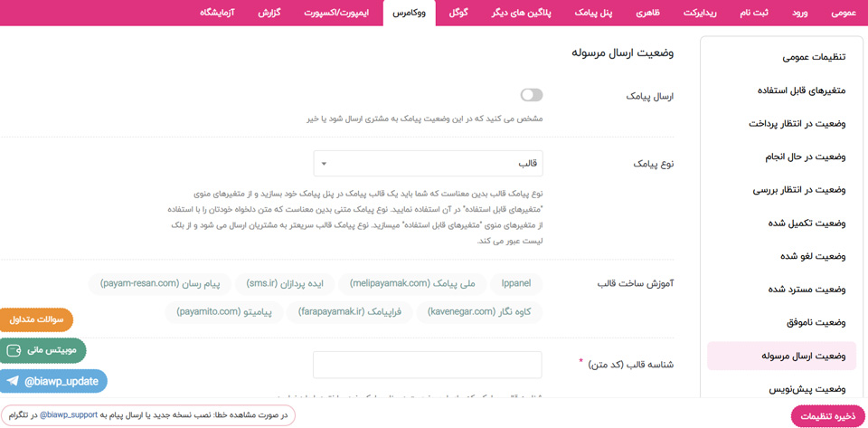This screenshot has width=868, height=428.
Task: Open ملی پیامک (melipayamak.com) tutorial
Action: [x=412, y=283]
